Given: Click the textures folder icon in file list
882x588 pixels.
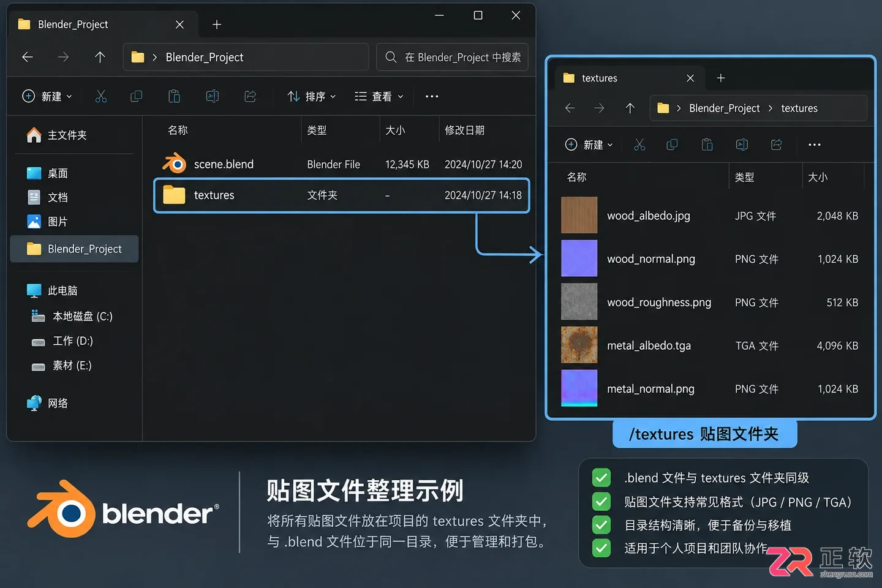Looking at the screenshot, I should coord(174,195).
